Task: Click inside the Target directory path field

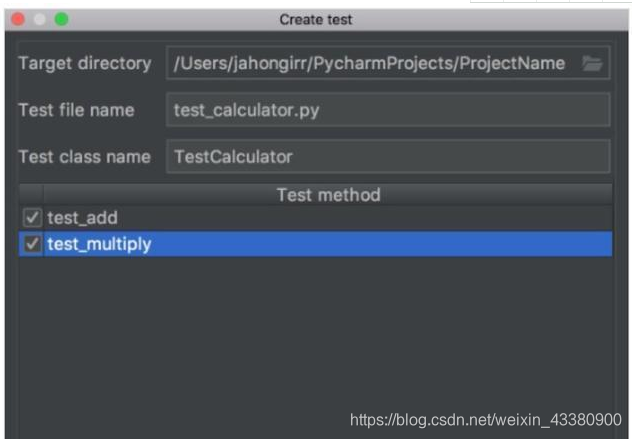Action: click(370, 64)
